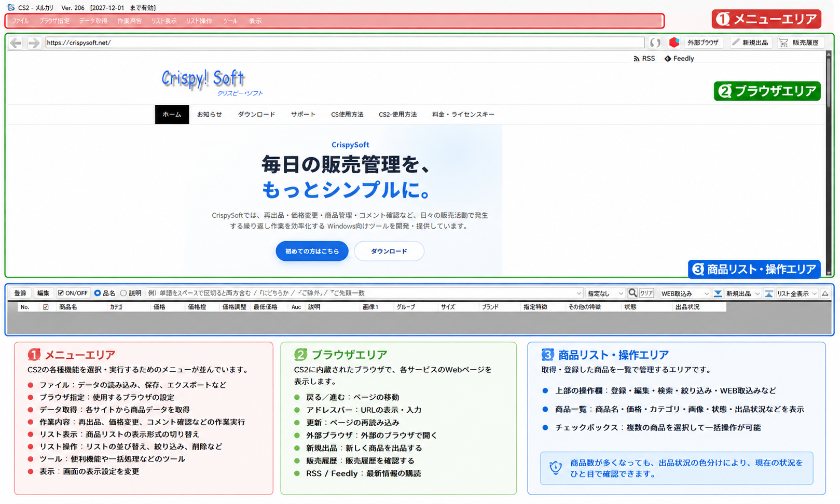The height and width of the screenshot is (504, 840).
Task: Open the データ取得 menu
Action: 93,21
